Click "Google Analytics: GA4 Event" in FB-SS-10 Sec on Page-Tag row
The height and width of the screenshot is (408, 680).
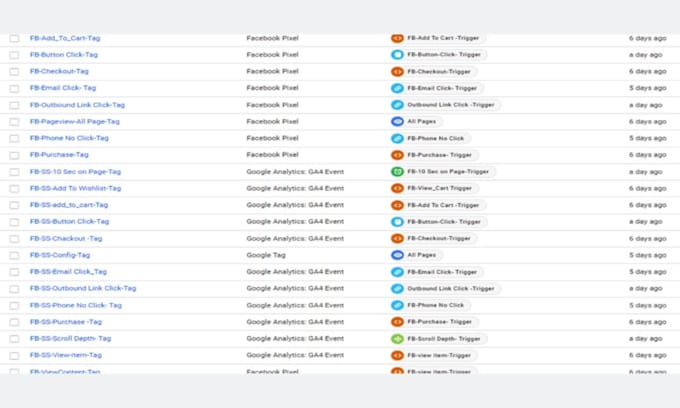pos(295,172)
